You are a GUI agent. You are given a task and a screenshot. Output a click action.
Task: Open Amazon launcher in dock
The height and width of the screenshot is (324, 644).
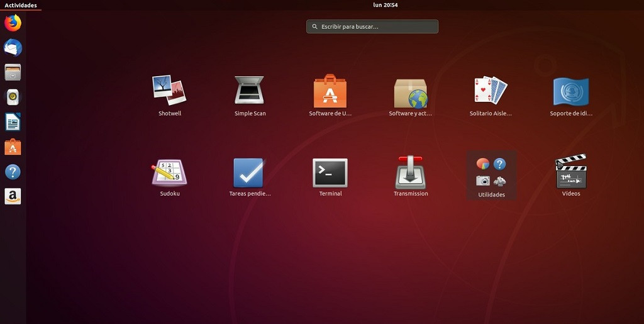13,196
